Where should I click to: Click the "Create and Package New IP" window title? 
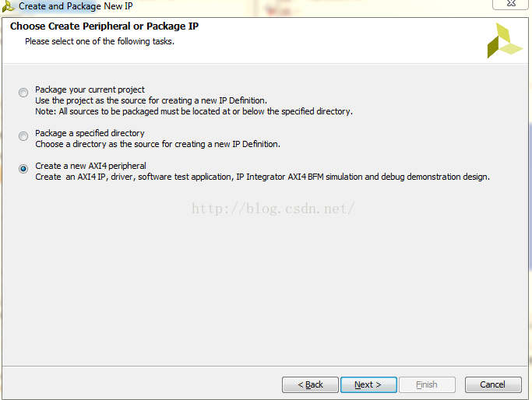click(x=76, y=6)
